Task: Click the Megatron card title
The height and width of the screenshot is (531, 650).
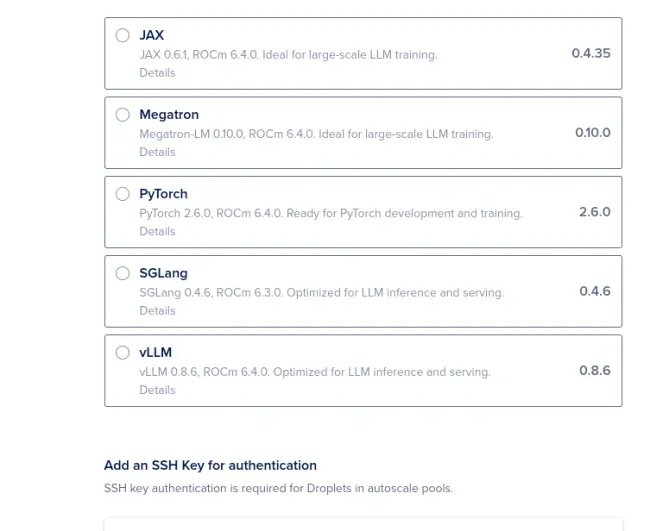Action: (x=169, y=114)
